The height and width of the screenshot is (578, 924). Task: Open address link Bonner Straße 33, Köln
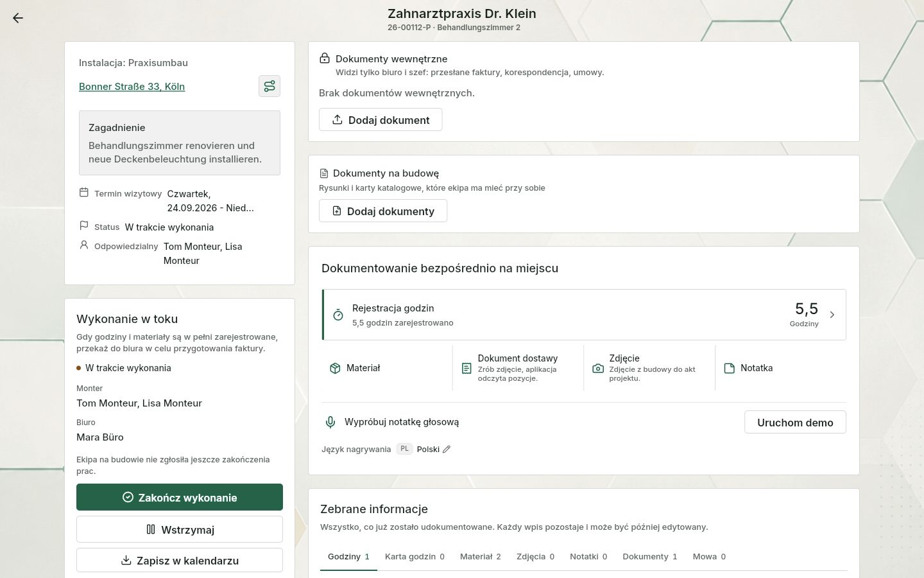132,86
